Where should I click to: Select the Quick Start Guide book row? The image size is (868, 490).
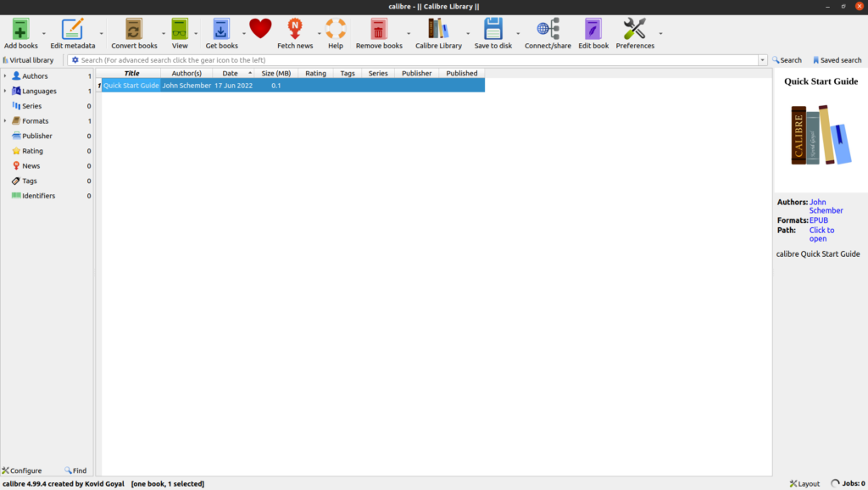point(292,86)
